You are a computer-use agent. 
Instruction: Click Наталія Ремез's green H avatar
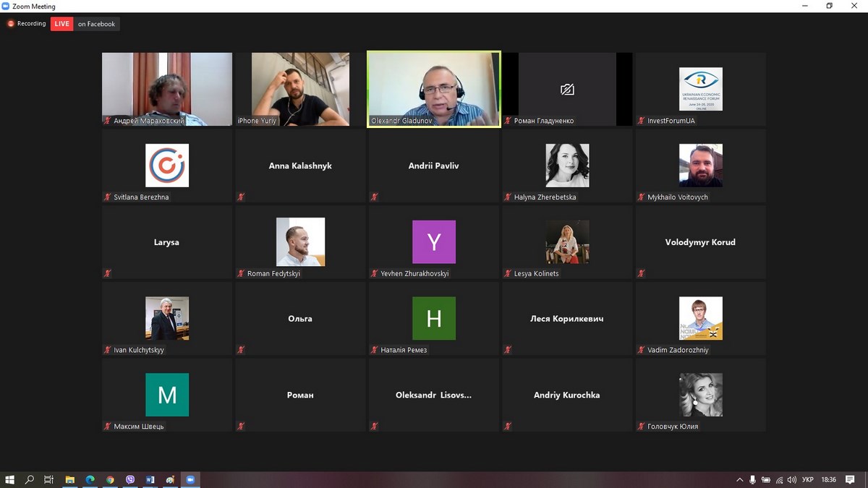433,318
